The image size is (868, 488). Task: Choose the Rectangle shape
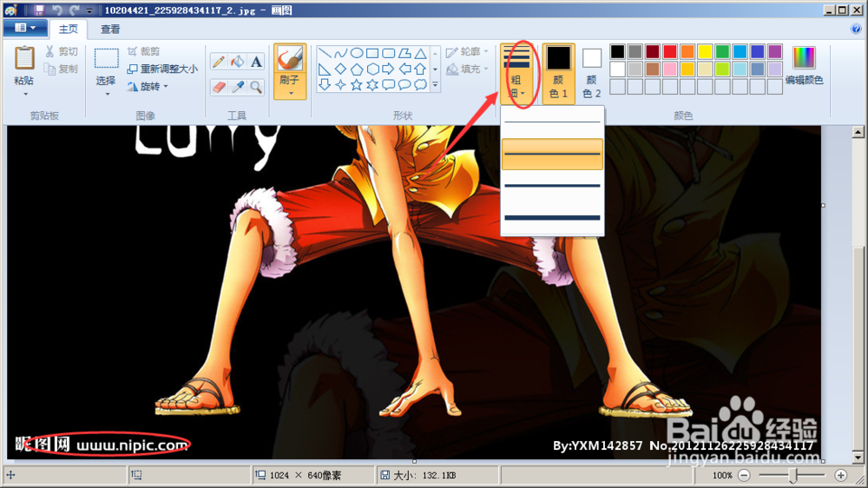pos(372,53)
